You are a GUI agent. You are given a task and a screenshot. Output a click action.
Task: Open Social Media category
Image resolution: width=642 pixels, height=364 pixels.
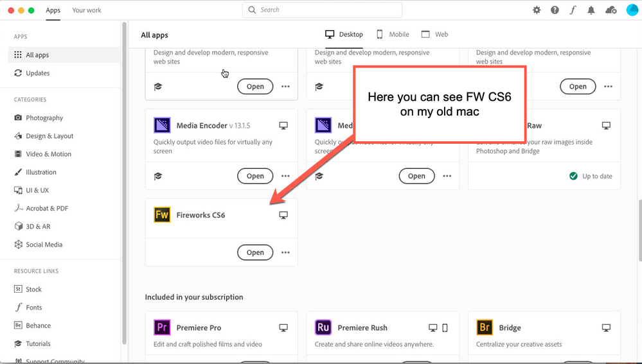[39, 245]
